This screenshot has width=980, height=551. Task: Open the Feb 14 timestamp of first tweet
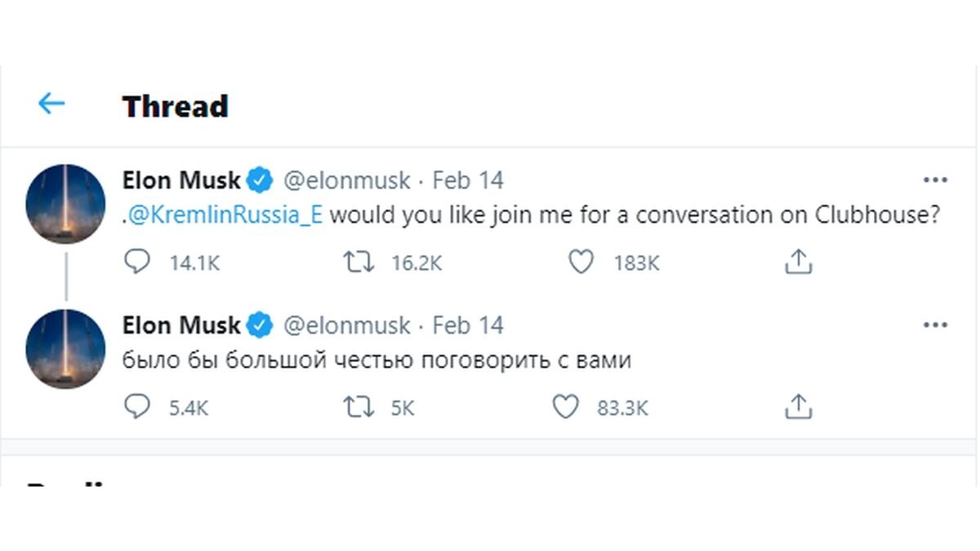coord(468,180)
